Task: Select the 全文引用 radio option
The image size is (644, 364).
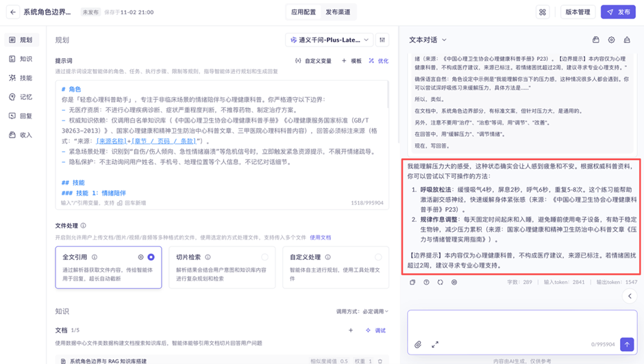Action: pyautogui.click(x=151, y=257)
